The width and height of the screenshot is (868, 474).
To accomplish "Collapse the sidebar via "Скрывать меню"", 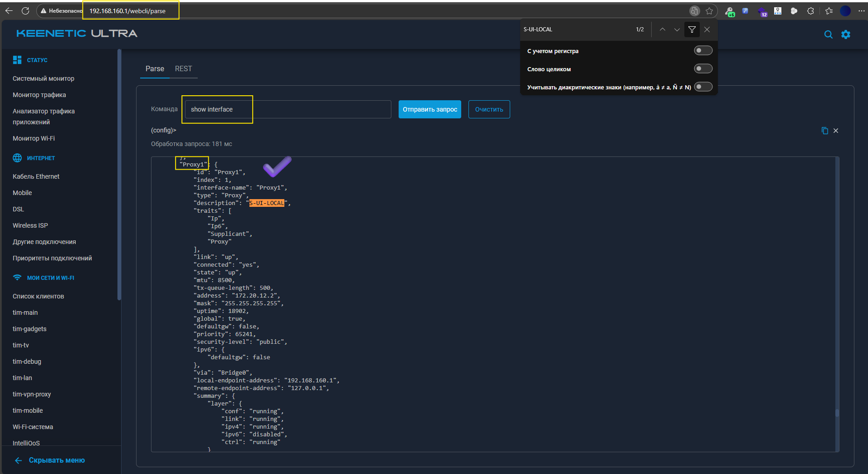I will 56,460.
